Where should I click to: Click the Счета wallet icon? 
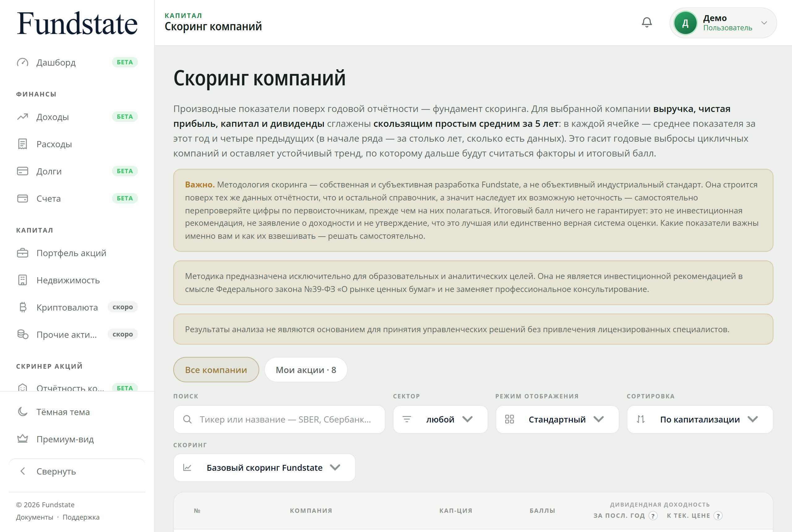[22, 198]
